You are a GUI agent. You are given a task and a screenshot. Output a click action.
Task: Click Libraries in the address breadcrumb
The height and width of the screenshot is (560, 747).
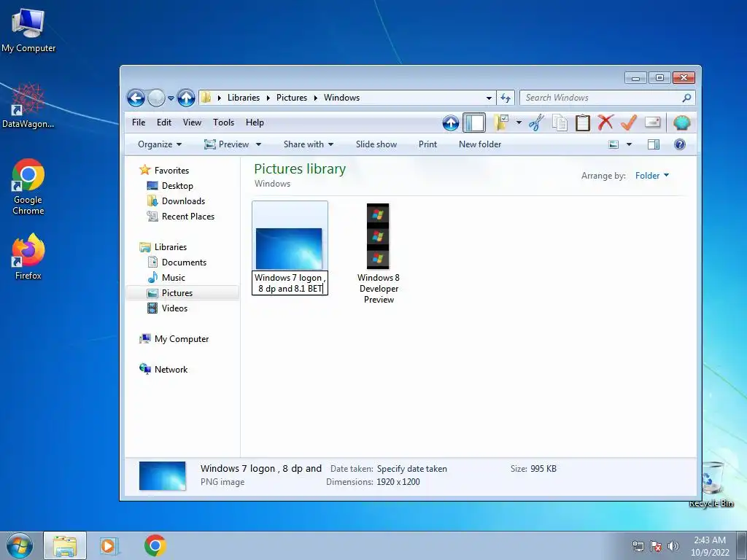pyautogui.click(x=244, y=98)
